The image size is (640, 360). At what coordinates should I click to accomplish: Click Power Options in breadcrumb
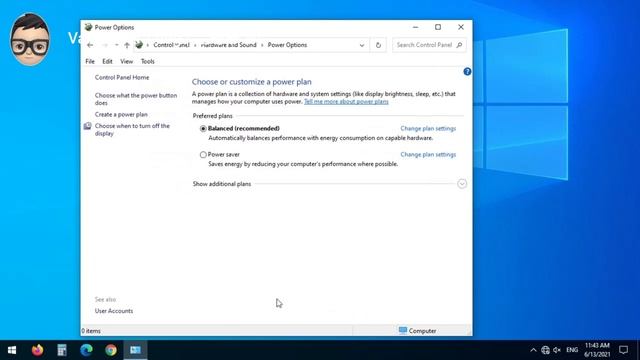pyautogui.click(x=287, y=45)
